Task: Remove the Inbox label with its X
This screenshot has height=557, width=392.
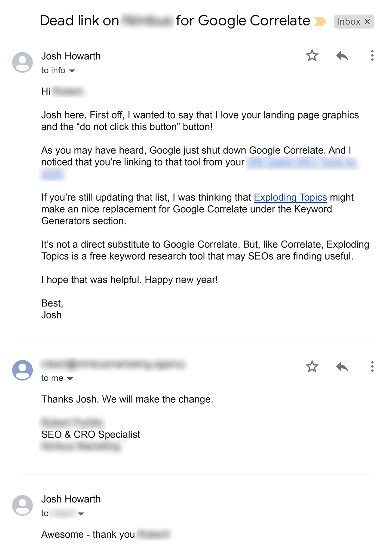Action: coord(367,22)
